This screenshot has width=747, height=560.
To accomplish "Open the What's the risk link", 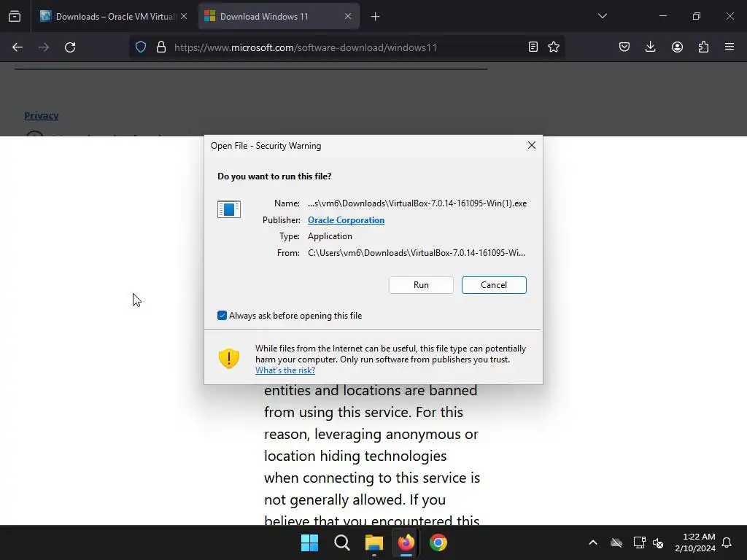I will [x=285, y=370].
